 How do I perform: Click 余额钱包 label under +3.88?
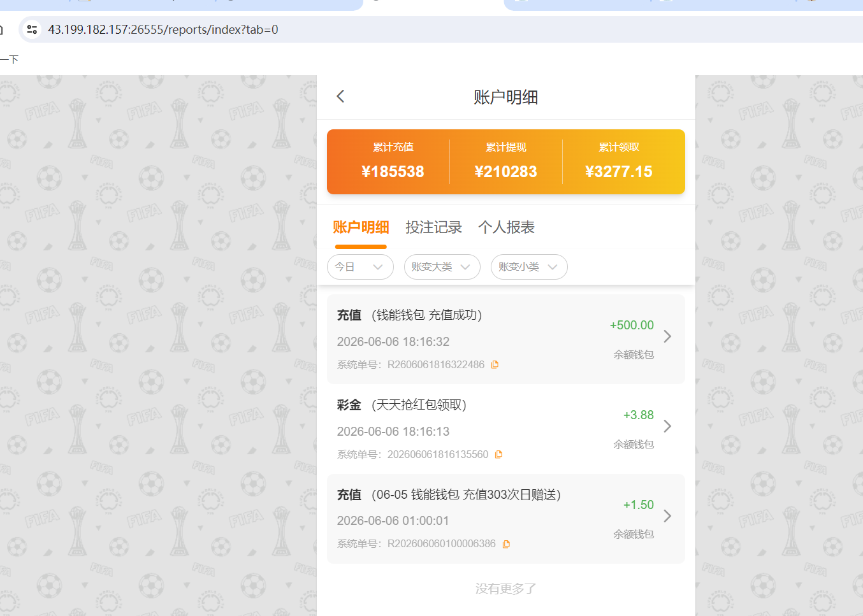pyautogui.click(x=634, y=445)
